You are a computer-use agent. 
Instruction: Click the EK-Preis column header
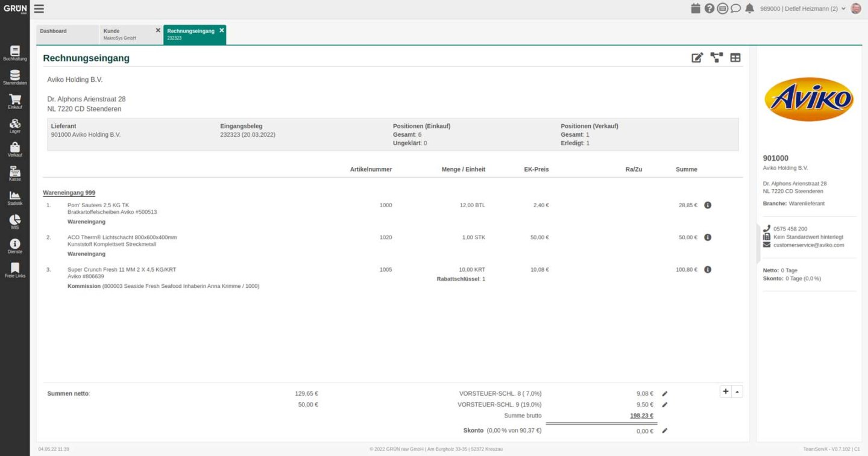pyautogui.click(x=536, y=169)
